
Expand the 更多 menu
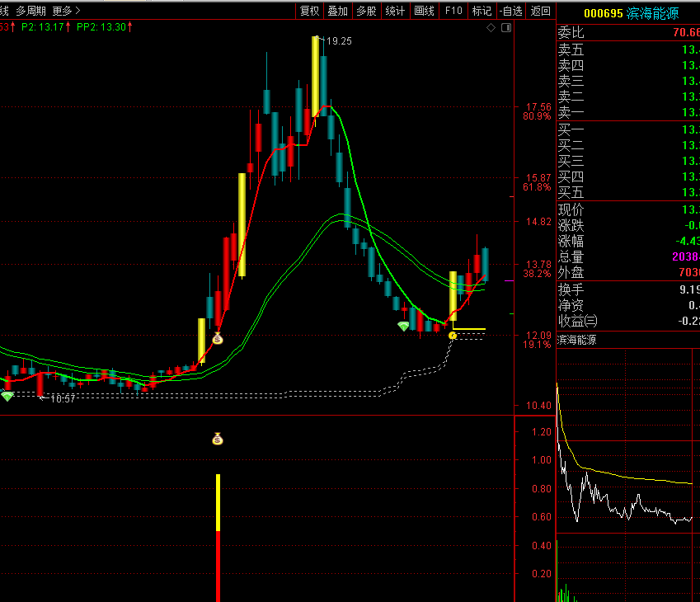(x=66, y=11)
